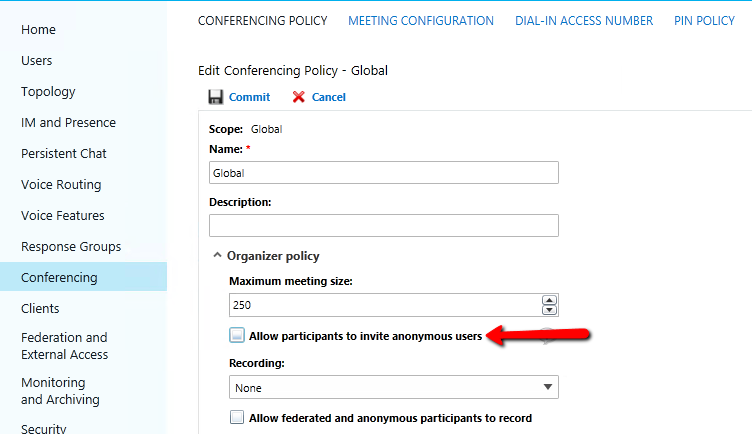752x434 pixels.
Task: Focus the Description input box
Action: (x=384, y=225)
